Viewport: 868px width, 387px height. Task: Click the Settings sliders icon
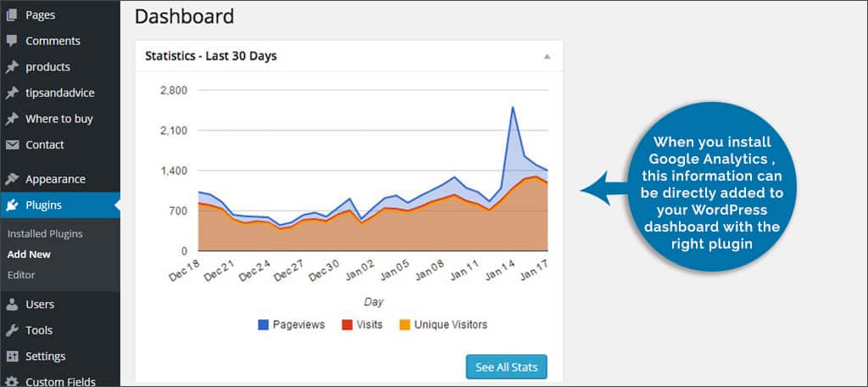(x=12, y=356)
